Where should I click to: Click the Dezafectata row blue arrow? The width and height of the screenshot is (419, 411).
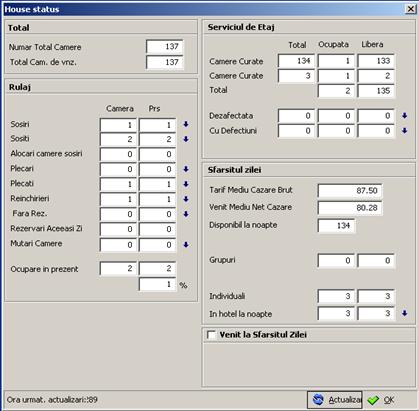click(405, 116)
